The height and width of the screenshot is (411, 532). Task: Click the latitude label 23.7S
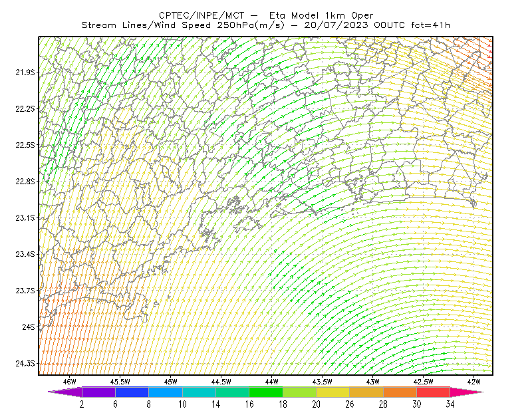[x=25, y=291]
